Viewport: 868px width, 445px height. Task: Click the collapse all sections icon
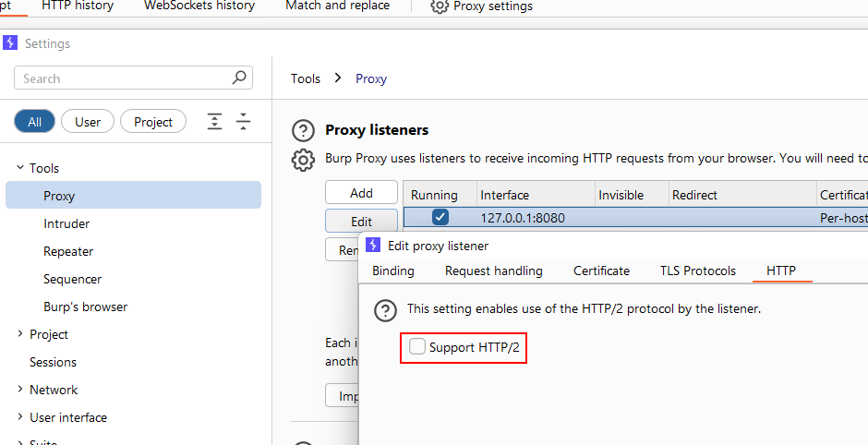click(243, 121)
